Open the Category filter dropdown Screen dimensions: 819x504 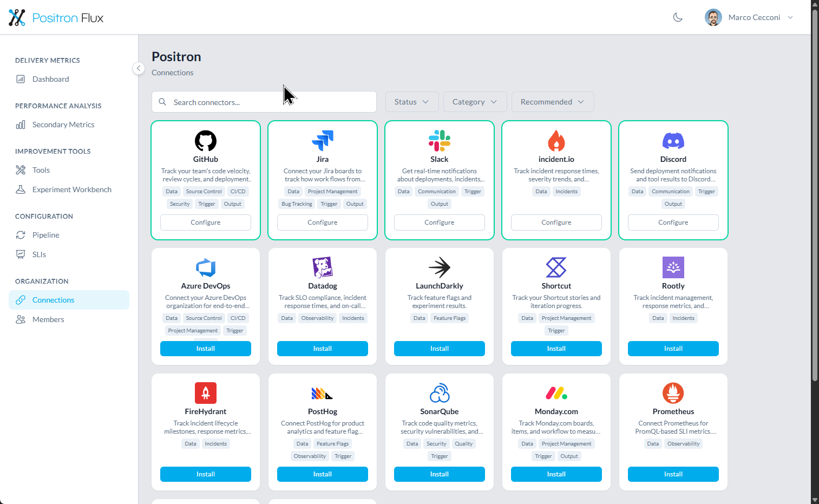coord(475,102)
